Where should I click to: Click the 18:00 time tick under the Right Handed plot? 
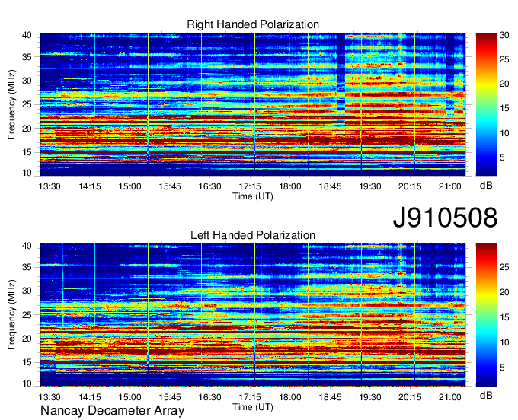[290, 186]
